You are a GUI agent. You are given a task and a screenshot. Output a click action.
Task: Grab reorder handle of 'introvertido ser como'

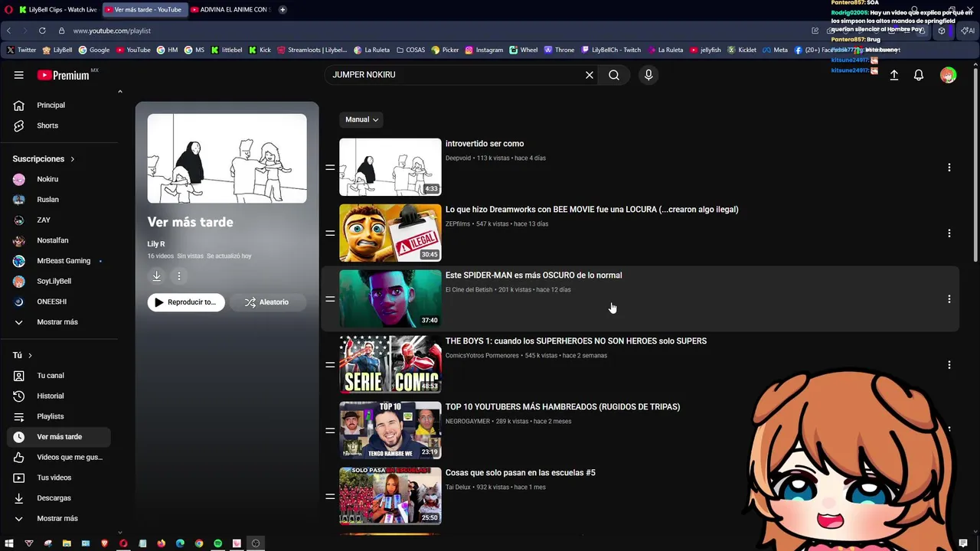(330, 167)
